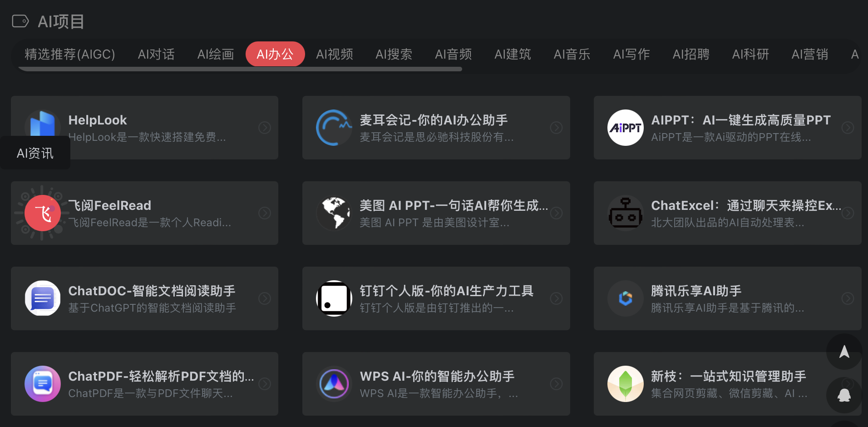The width and height of the screenshot is (868, 427).
Task: Open the 腾讯乐享AI助手 title link
Action: [x=696, y=291]
